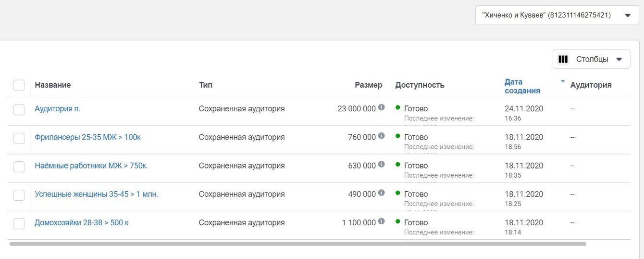Screen dimensions: 644x259
Task: Click info icon beside 630 000 size
Action: pos(382,164)
